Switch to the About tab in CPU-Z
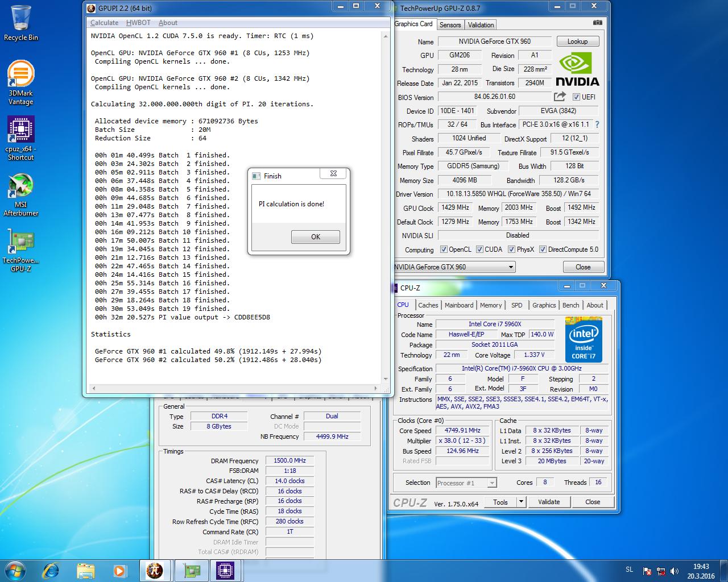The height and width of the screenshot is (582, 728). (595, 305)
